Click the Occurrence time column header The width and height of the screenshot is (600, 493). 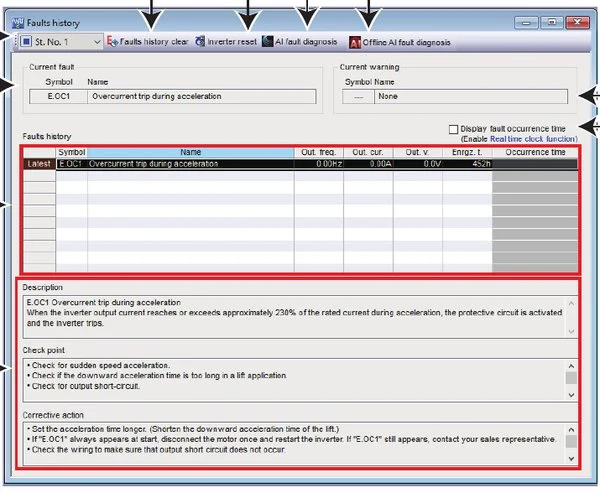coord(535,152)
